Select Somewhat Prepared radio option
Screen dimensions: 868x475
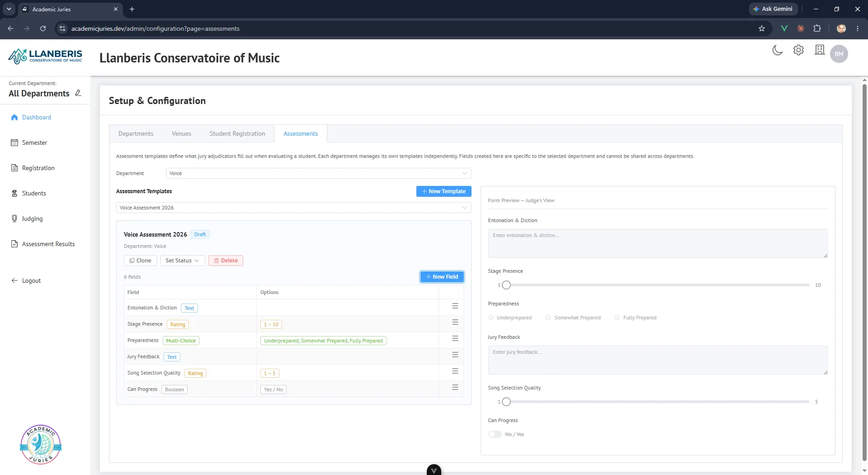point(548,318)
